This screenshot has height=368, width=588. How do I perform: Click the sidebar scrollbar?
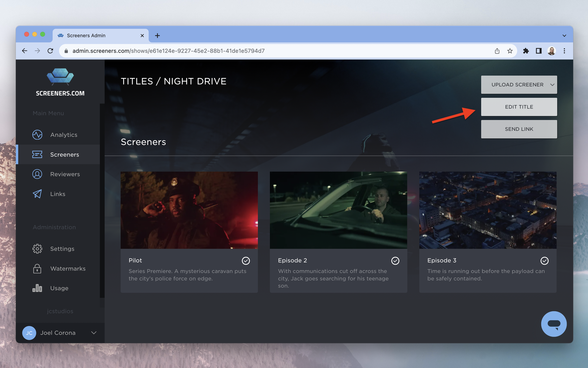(x=102, y=201)
